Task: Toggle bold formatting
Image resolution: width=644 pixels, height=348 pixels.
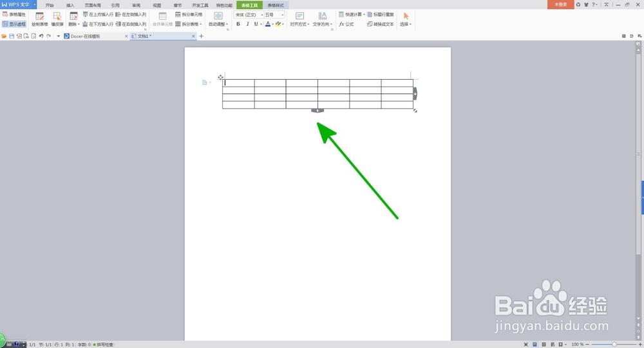Action: click(238, 24)
